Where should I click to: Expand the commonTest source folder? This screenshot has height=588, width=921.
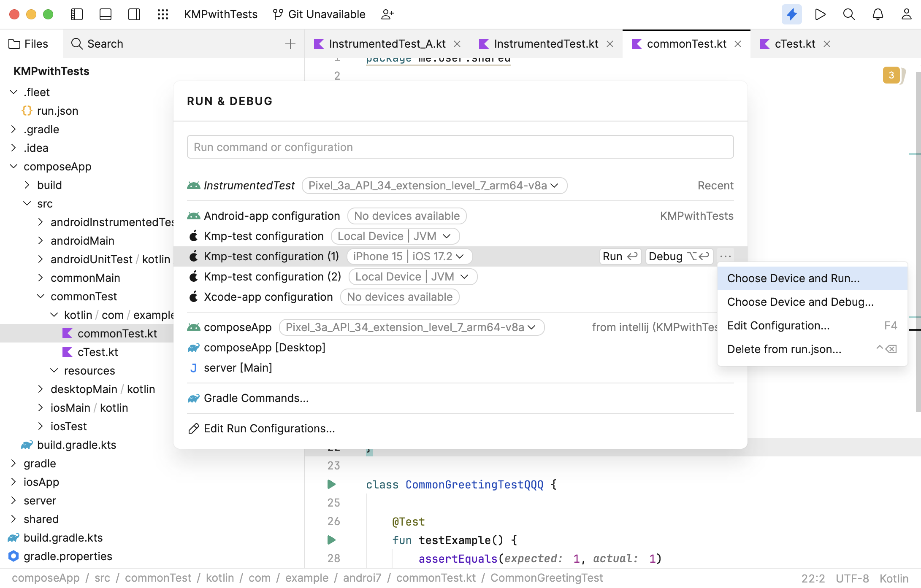pos(41,296)
